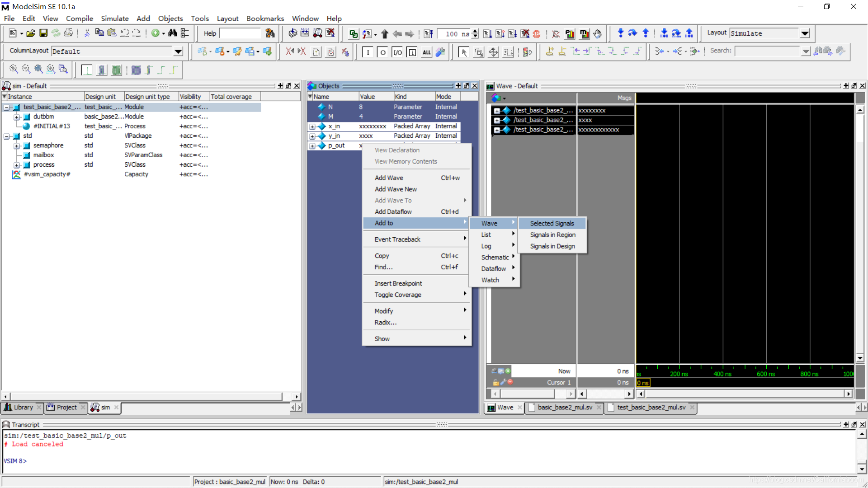Click the Insert Cursor icon
This screenshot has height=488, width=868.
tap(550, 52)
